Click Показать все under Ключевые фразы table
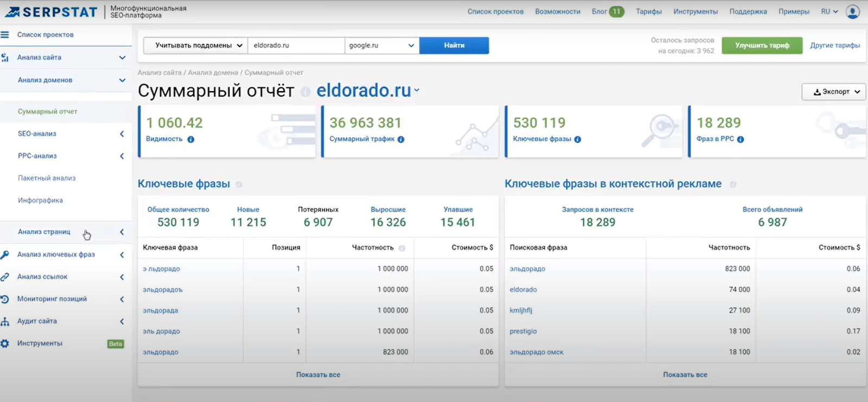 [318, 375]
